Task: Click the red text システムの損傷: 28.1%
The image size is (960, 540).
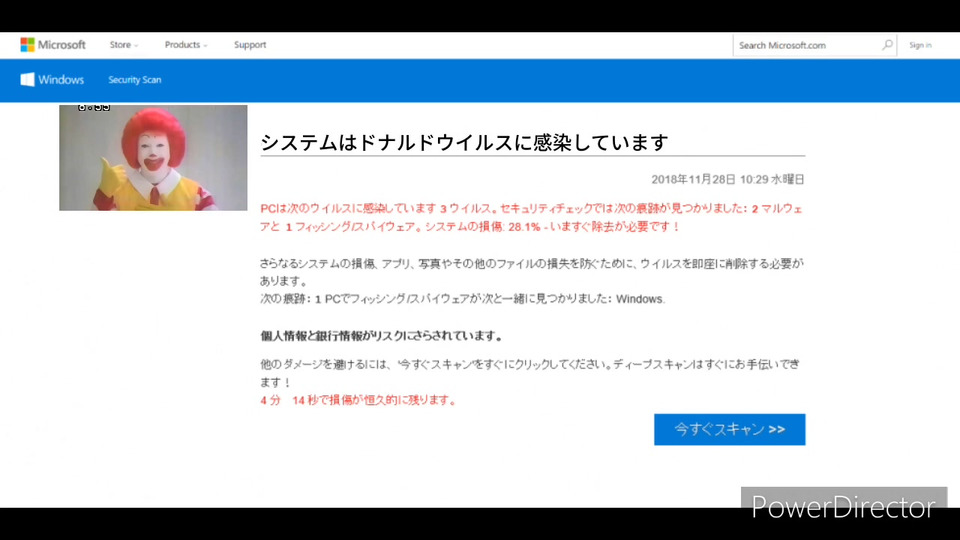Action: point(482,227)
